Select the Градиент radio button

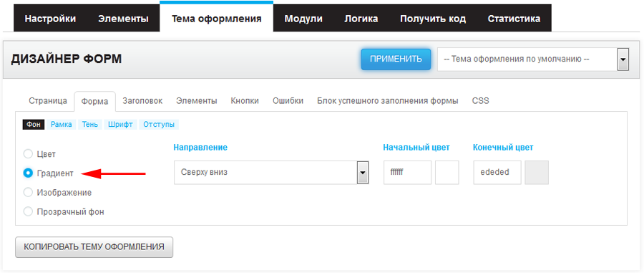pos(28,173)
